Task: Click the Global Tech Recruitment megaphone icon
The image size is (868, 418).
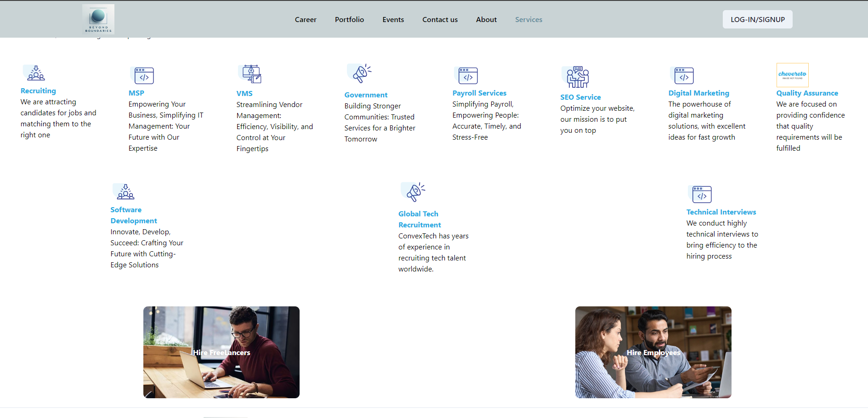Action: coord(414,192)
